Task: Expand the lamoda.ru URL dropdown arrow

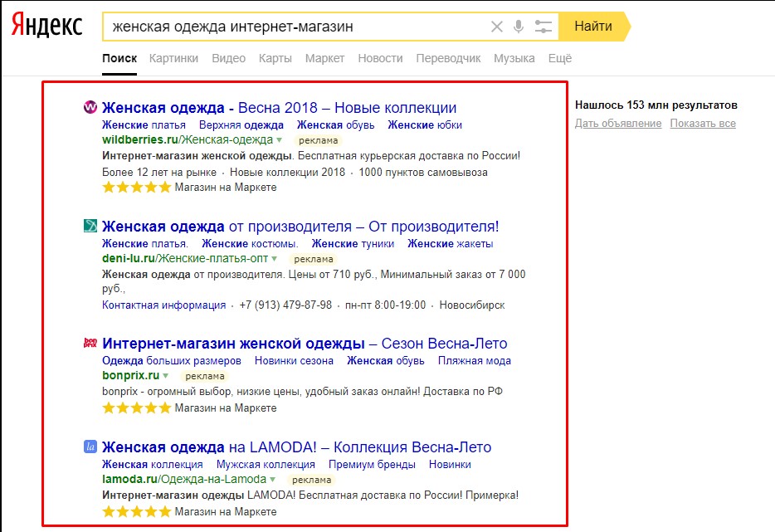Action: (x=272, y=480)
